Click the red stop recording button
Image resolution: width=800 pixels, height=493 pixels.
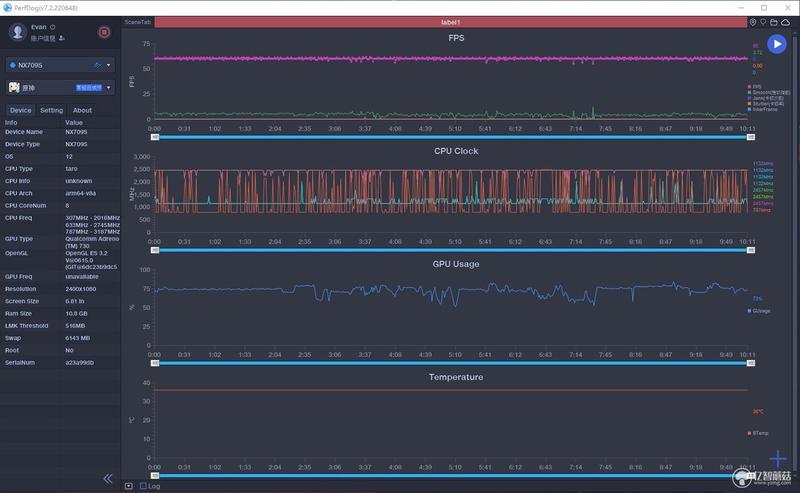104,32
